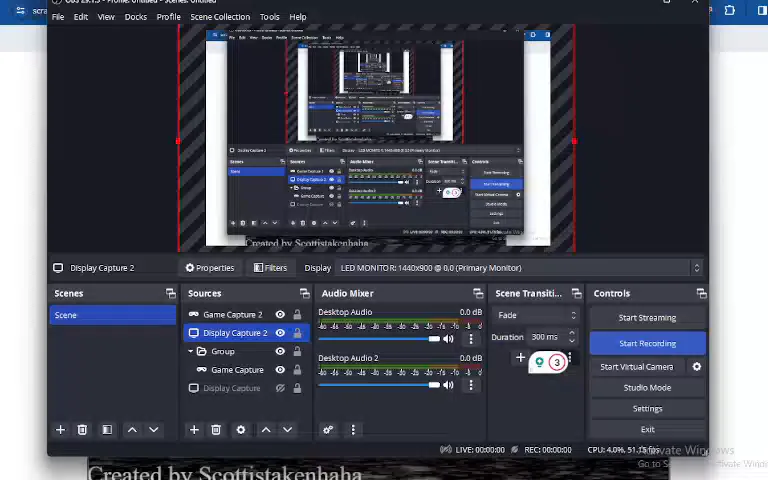Viewport: 768px width, 480px height.
Task: Toggle lock on Game Capture in Group
Action: click(297, 370)
